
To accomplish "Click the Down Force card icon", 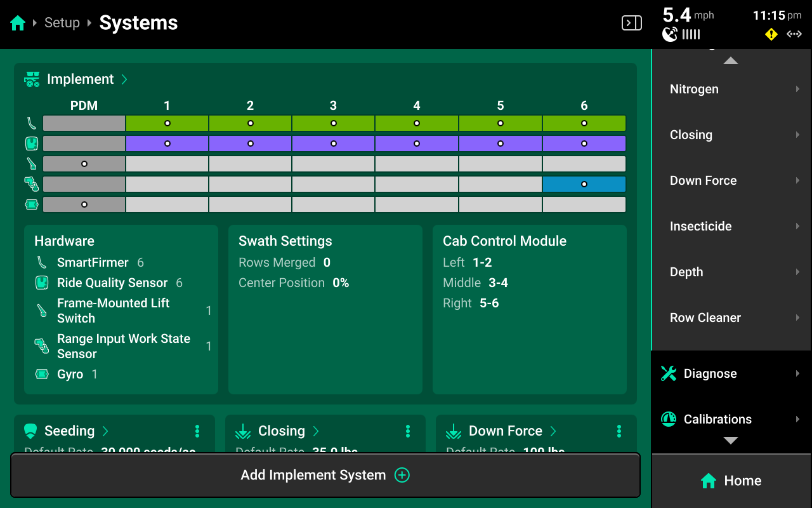I will tap(453, 431).
